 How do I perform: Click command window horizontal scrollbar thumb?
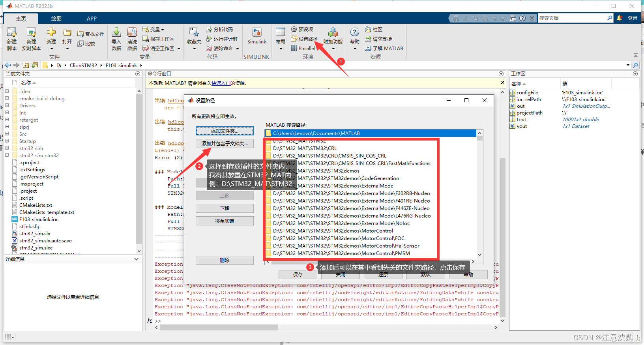click(219, 327)
